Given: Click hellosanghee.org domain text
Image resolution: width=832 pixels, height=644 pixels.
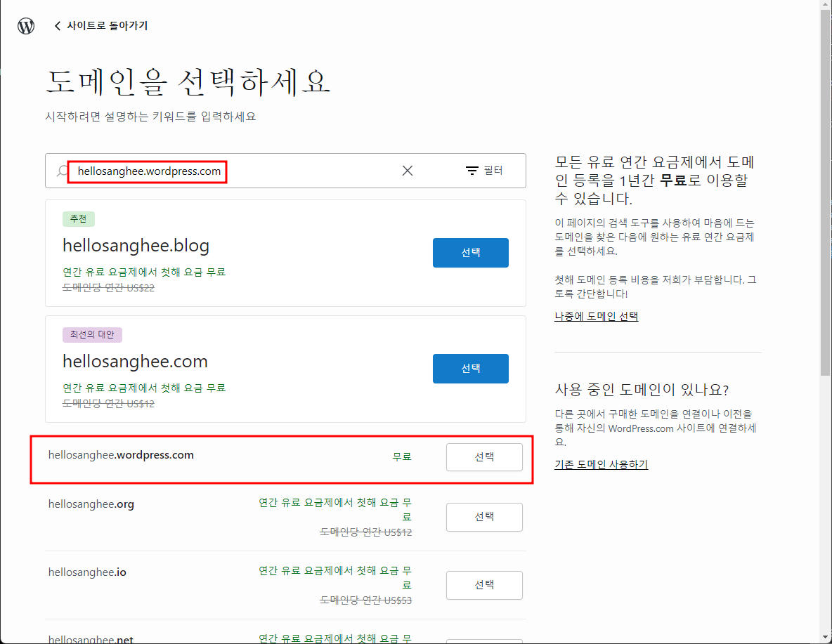Looking at the screenshot, I should (x=91, y=504).
